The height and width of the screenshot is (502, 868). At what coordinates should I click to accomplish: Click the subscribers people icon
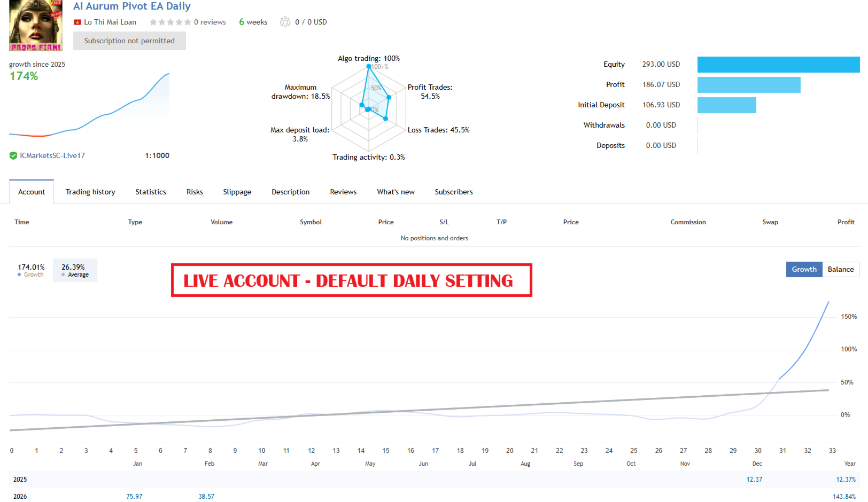pos(285,22)
